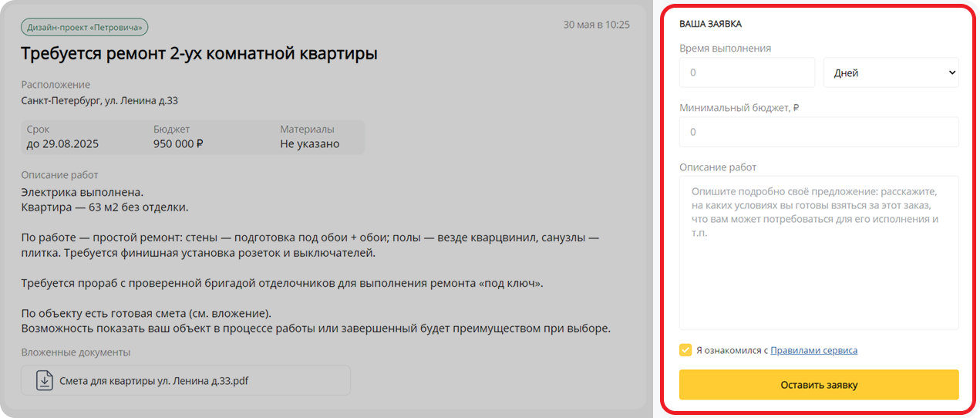Click the Расположение label

56,85
